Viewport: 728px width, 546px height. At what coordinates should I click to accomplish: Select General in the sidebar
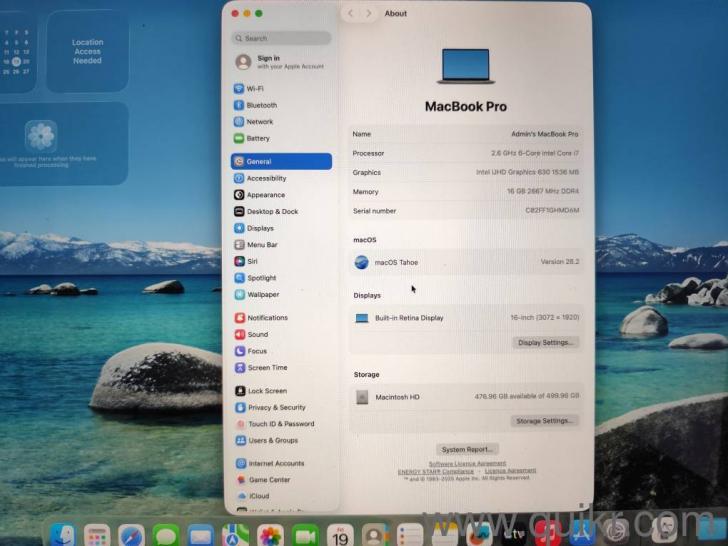click(281, 162)
